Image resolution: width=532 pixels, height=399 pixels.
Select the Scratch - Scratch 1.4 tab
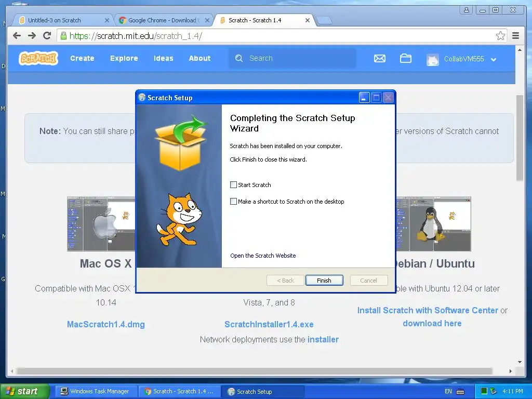click(x=261, y=20)
